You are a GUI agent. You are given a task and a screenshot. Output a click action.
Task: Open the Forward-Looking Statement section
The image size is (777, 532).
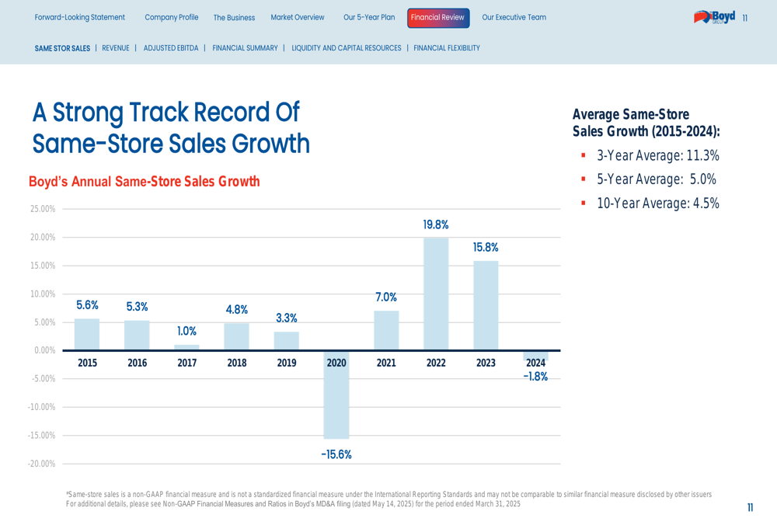tap(80, 17)
